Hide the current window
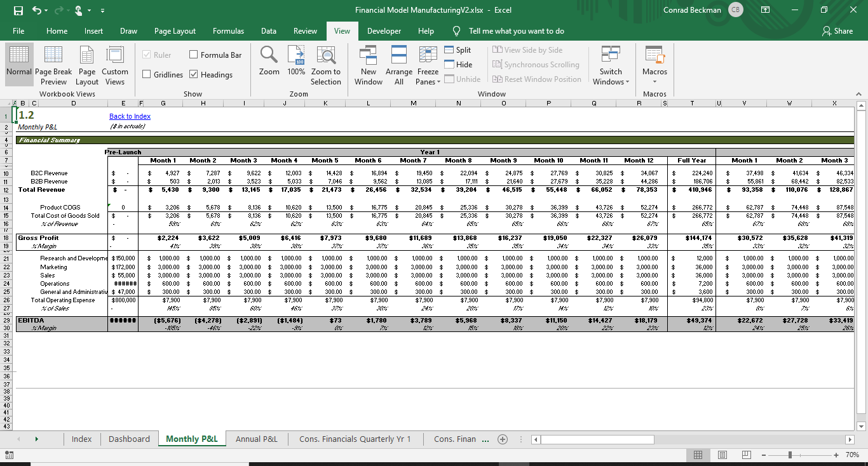The image size is (868, 466). click(x=458, y=64)
